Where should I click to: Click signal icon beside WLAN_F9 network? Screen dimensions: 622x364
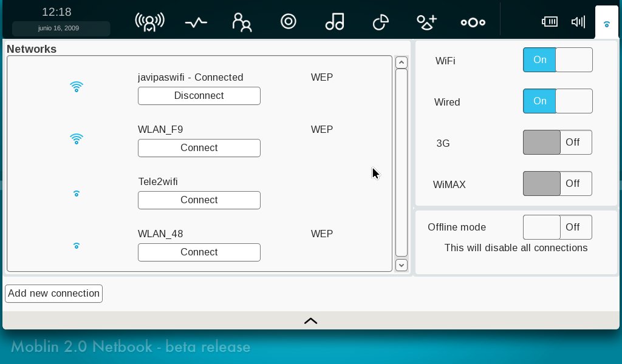[x=77, y=139]
